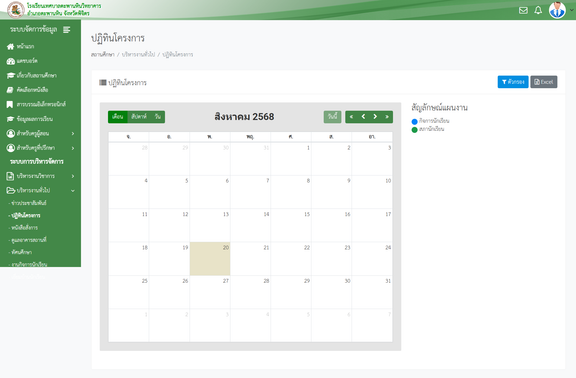
Task: Jump to next year with double-right arrow
Action: [387, 117]
